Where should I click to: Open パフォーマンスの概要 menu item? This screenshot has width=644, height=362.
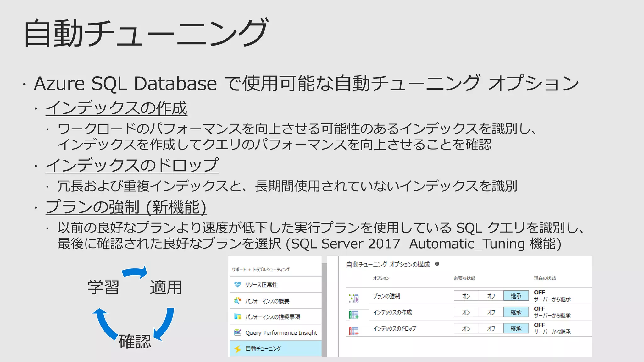click(275, 301)
